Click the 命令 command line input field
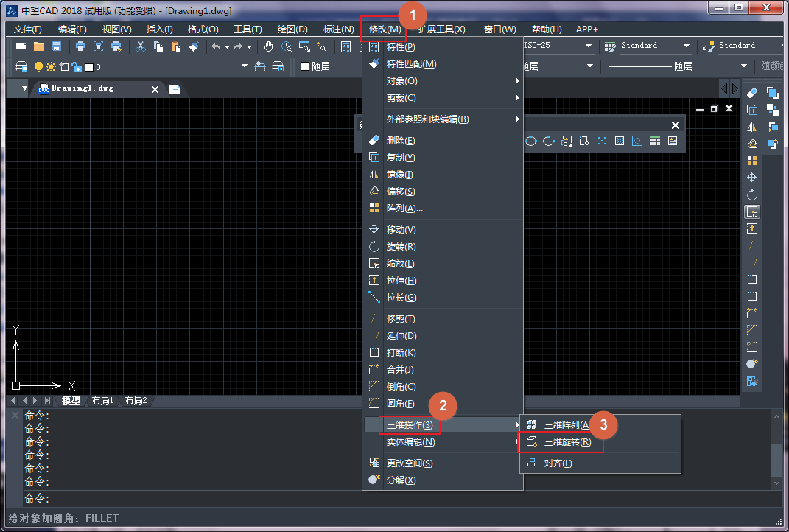Screen dimensions: 789x532 [368, 499]
